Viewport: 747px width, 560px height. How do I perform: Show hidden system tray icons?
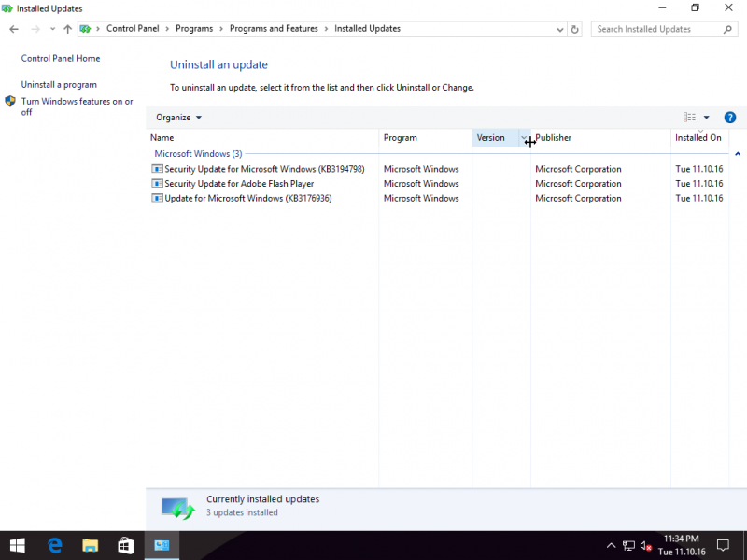[x=611, y=546]
